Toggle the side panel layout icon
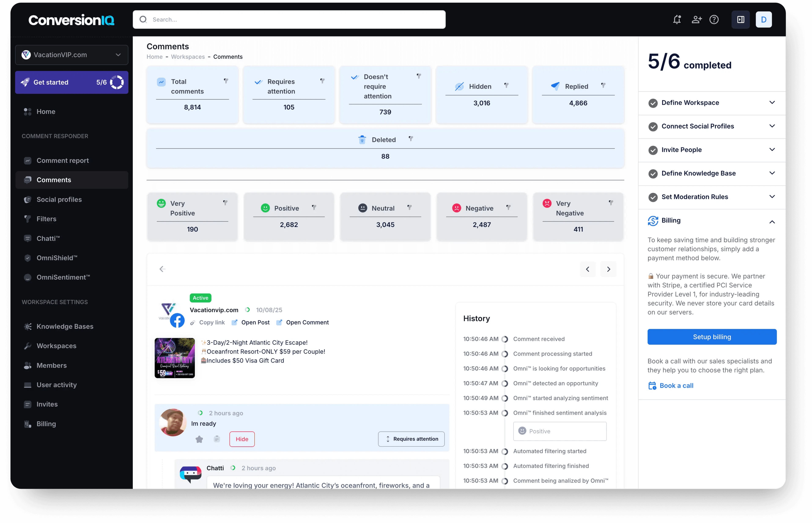This screenshot has height=523, width=812. point(740,20)
